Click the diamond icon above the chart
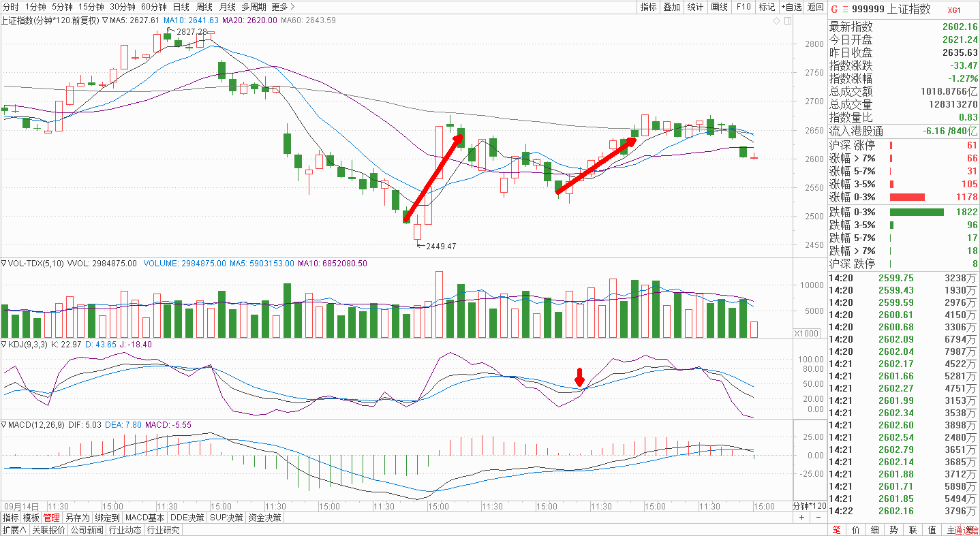Image resolution: width=980 pixels, height=536 pixels. [x=776, y=21]
